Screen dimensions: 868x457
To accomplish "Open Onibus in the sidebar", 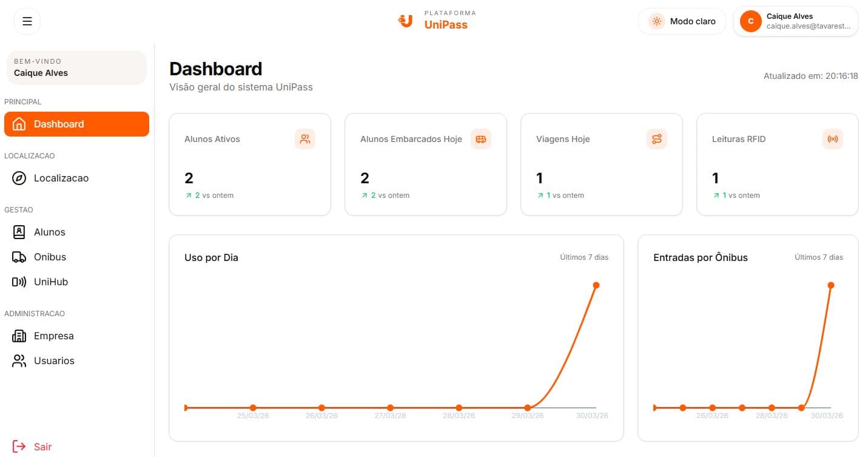I will 76,257.
